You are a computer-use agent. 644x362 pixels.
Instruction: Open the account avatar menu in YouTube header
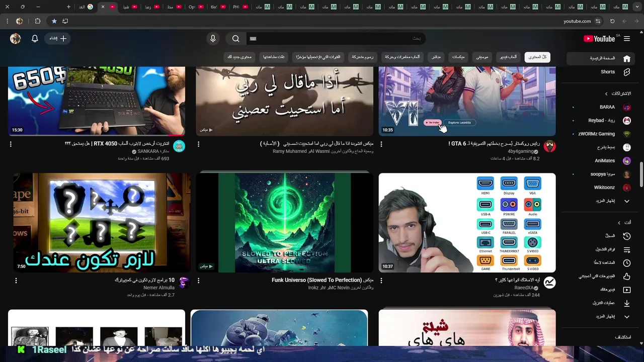click(16, 39)
